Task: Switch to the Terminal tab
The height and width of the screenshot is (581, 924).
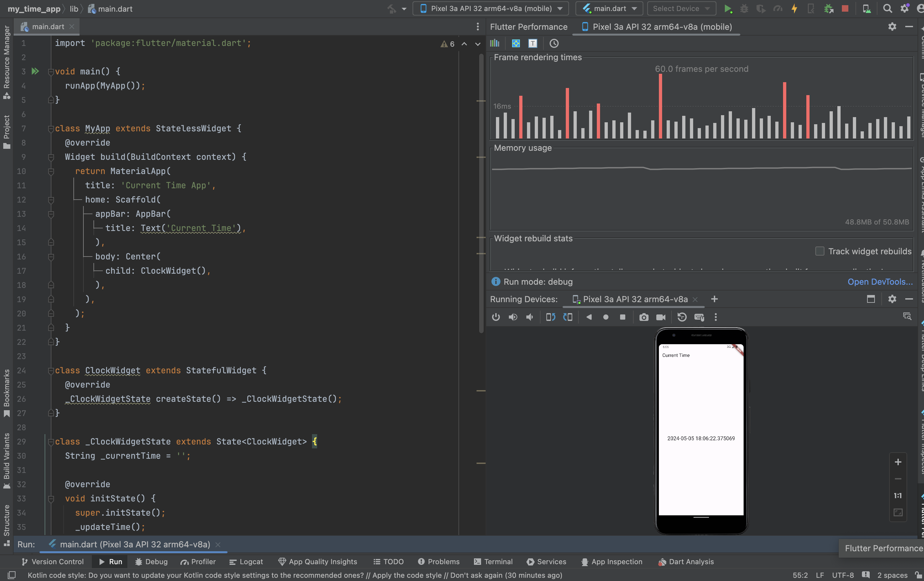Action: coord(498,562)
